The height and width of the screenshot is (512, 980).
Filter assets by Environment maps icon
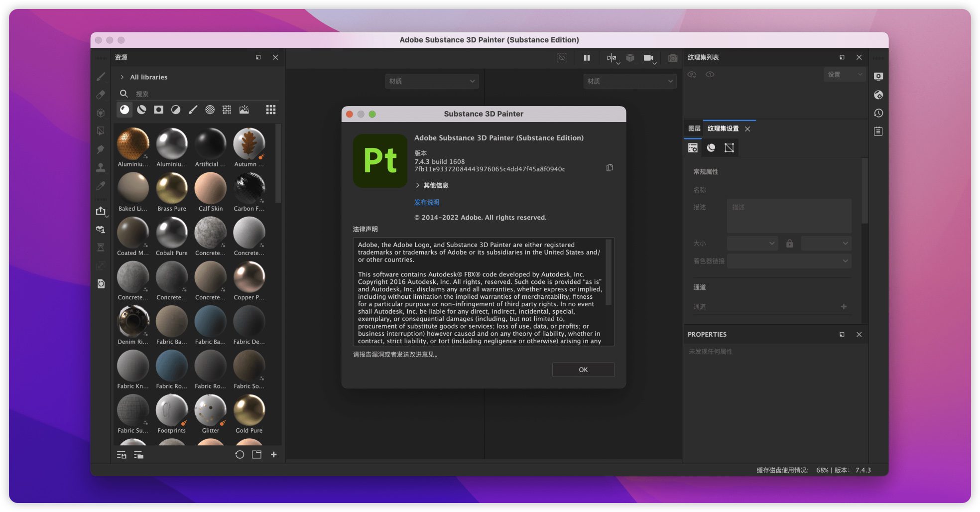tap(244, 110)
